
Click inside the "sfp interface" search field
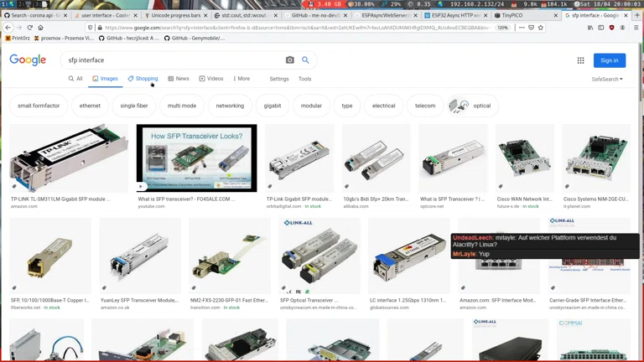[168, 60]
